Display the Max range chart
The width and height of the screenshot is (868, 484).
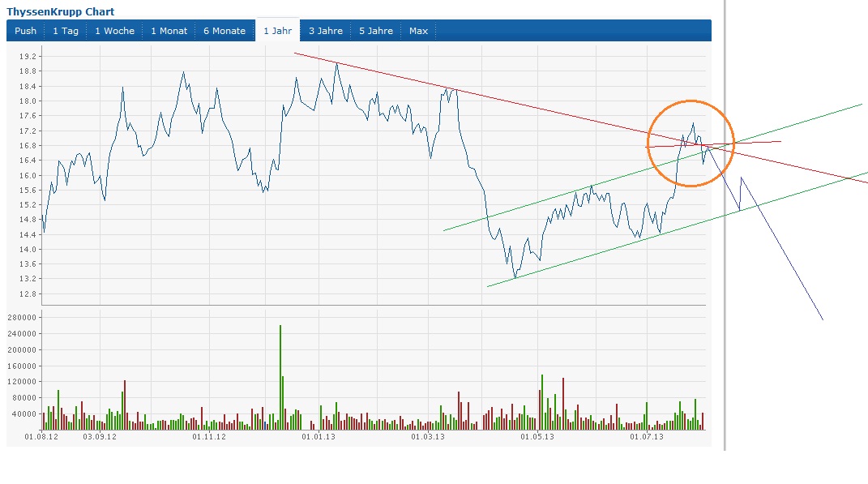click(418, 31)
